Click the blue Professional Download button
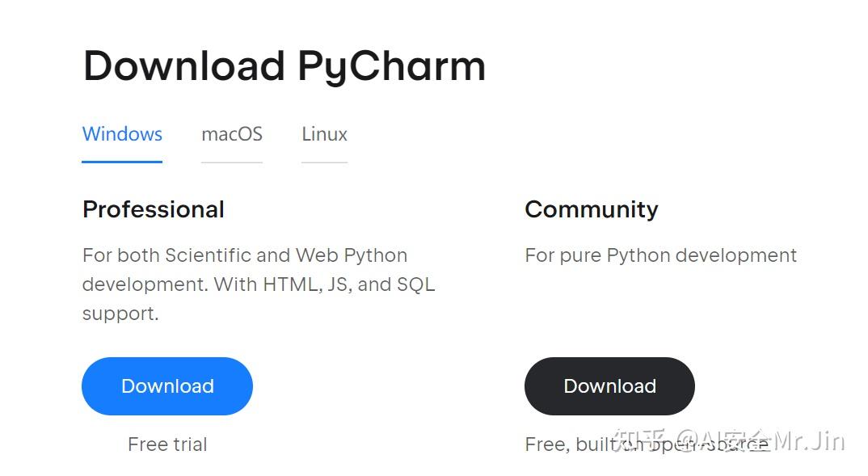The width and height of the screenshot is (868, 476). (167, 386)
